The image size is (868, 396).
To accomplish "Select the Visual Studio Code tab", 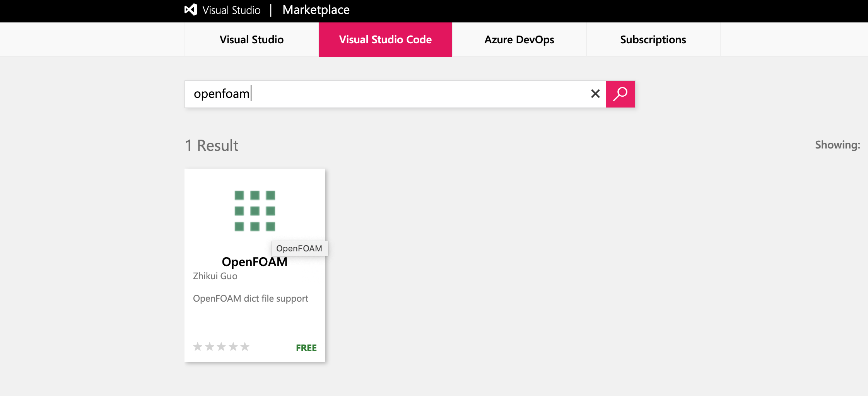I will point(386,39).
